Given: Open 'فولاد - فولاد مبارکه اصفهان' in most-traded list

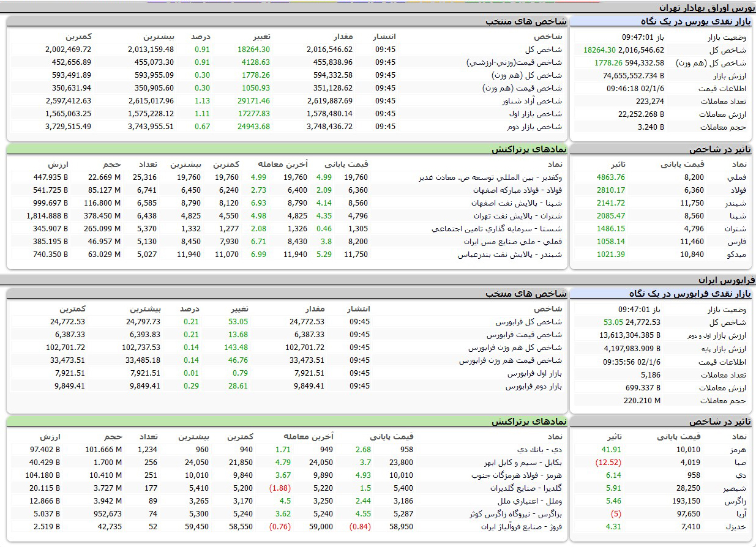Looking at the screenshot, I should (517, 190).
